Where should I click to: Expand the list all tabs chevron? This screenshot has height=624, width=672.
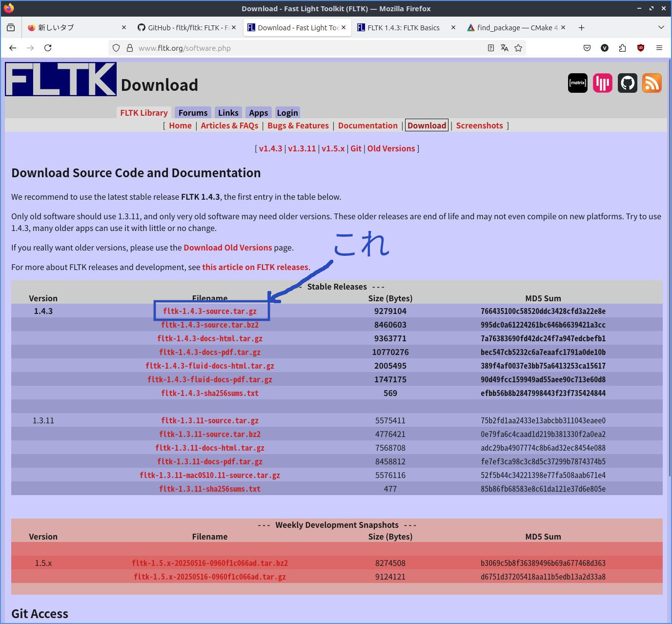(661, 27)
